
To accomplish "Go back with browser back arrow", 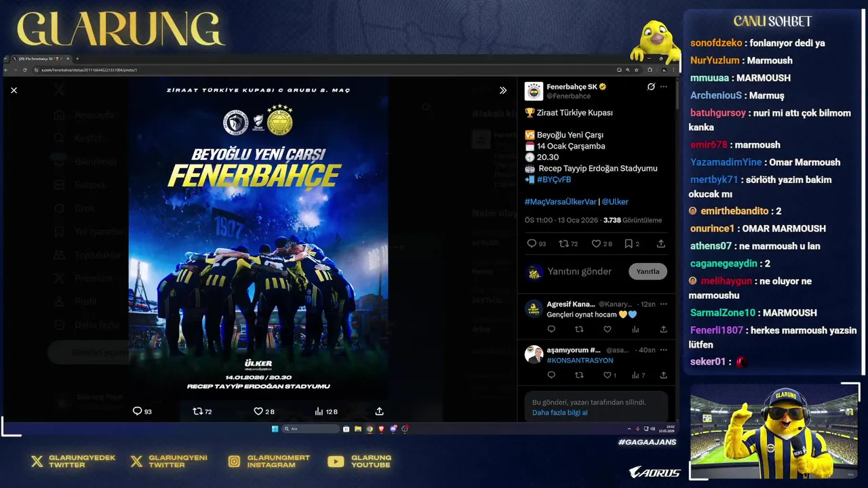I will [x=7, y=70].
